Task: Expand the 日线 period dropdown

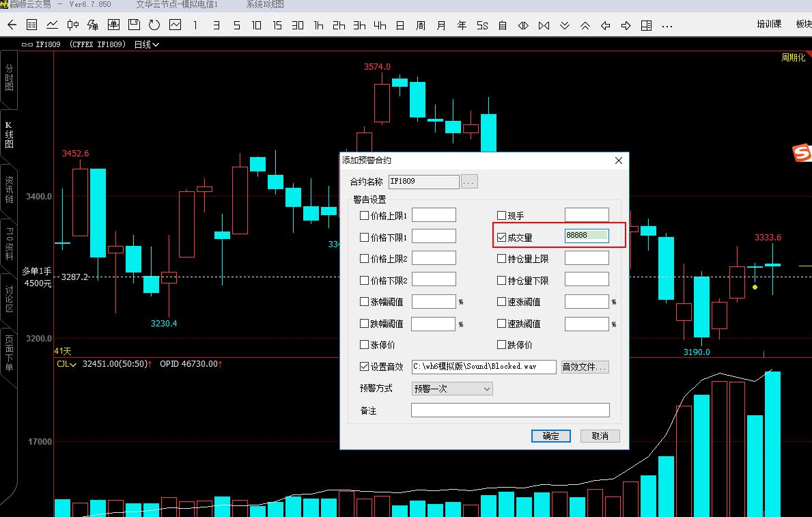Action: tap(146, 44)
